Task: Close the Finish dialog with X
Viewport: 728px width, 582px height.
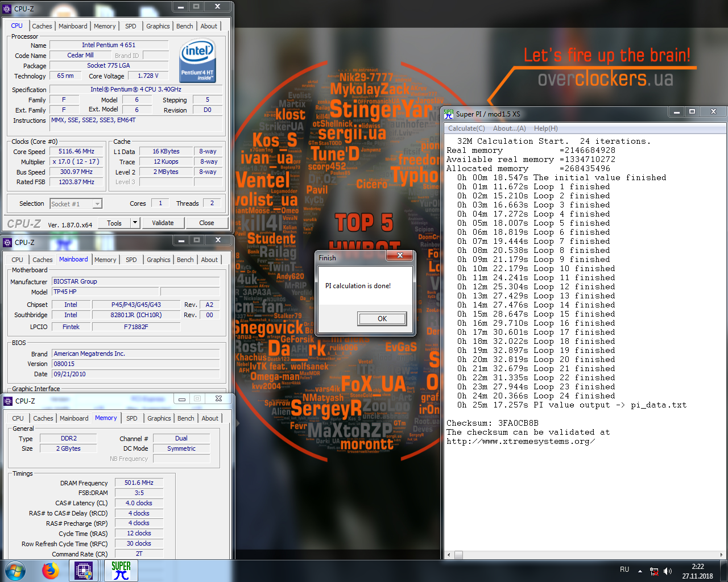Action: [x=400, y=256]
